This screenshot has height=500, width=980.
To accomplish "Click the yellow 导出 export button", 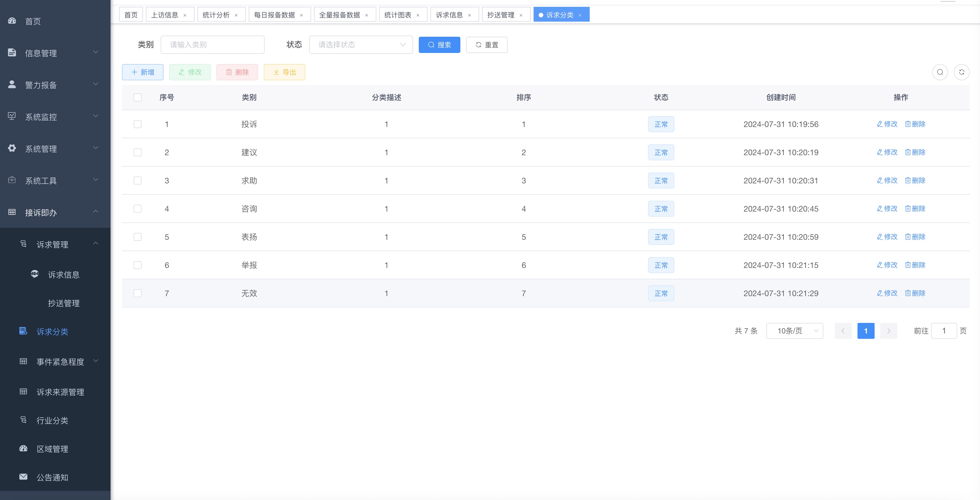I will (285, 72).
